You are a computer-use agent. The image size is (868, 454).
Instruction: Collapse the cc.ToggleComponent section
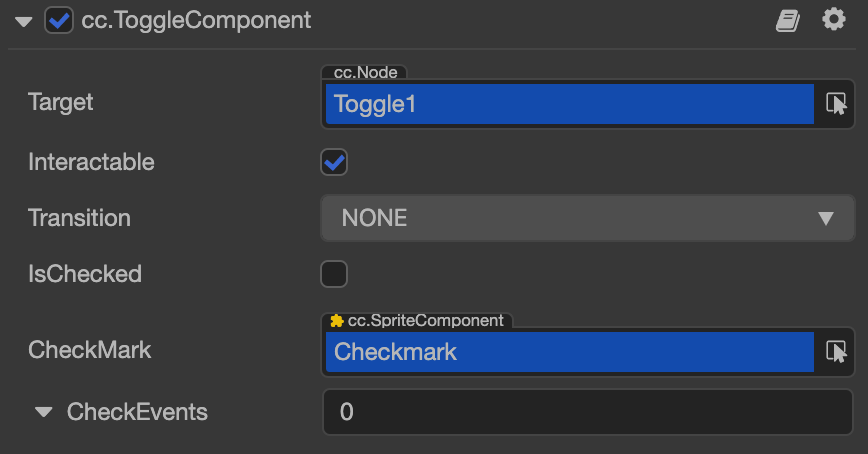pyautogui.click(x=24, y=21)
